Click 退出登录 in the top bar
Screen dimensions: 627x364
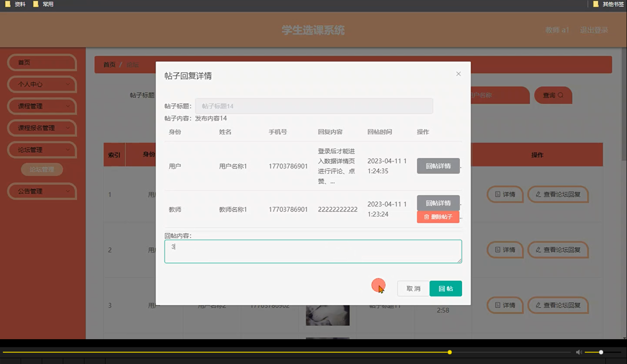[x=594, y=30]
